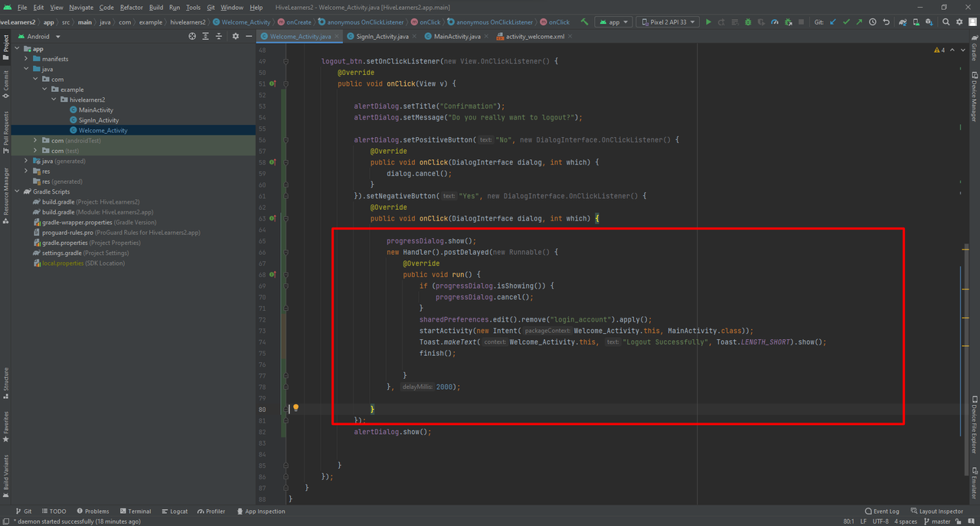
Task: Toggle fold marker at line 66 Runnable
Action: 286,252
